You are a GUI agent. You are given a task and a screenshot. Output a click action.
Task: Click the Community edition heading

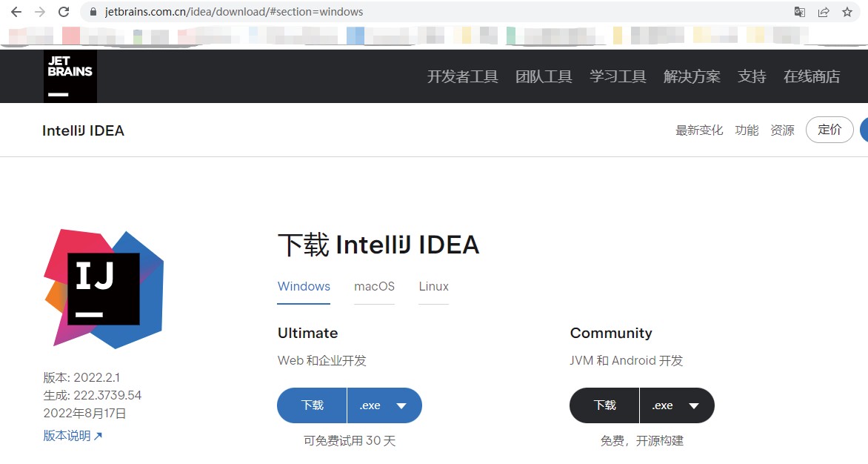click(611, 333)
